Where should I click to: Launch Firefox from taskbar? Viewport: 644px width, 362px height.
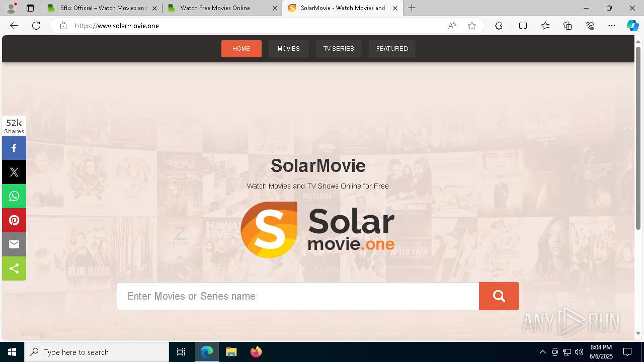[256, 352]
